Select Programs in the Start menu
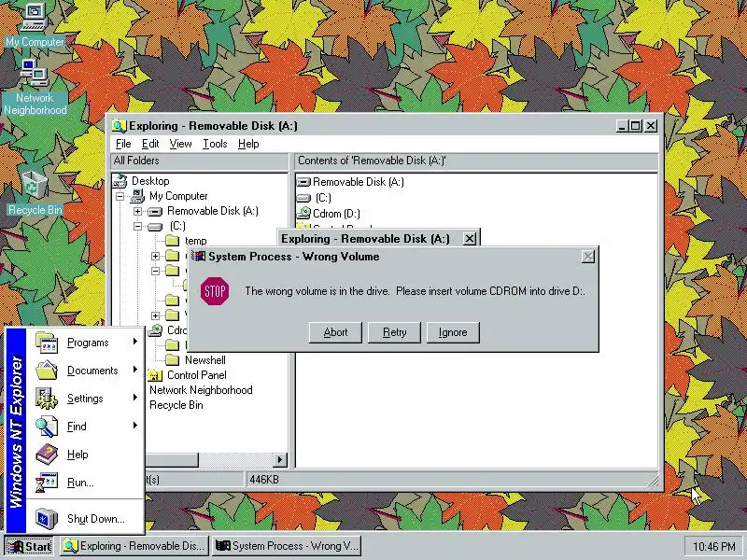This screenshot has height=560, width=747. coord(86,343)
